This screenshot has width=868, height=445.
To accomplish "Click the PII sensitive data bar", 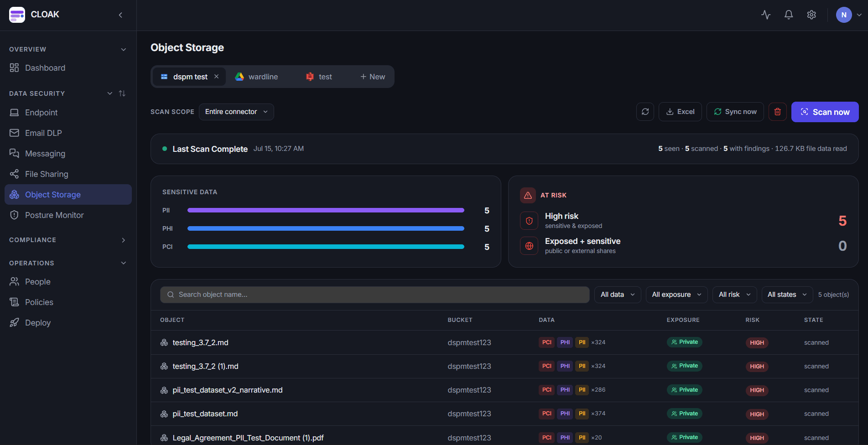I will pyautogui.click(x=326, y=210).
